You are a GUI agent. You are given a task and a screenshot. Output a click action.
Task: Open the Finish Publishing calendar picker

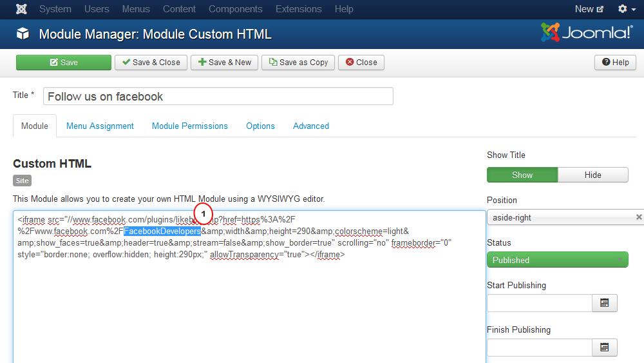[605, 348]
